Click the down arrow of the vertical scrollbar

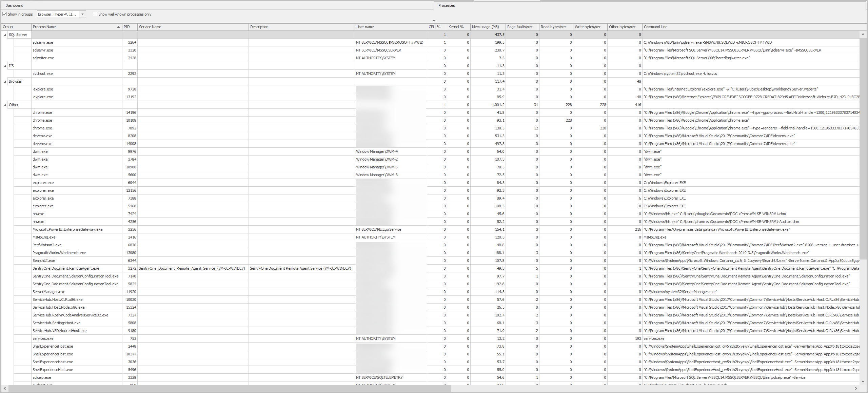coord(863,381)
